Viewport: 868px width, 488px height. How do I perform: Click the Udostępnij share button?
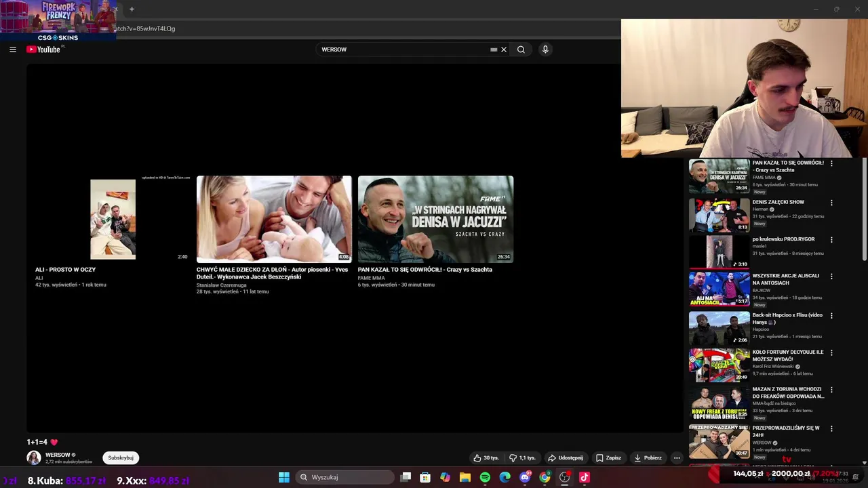(x=566, y=458)
